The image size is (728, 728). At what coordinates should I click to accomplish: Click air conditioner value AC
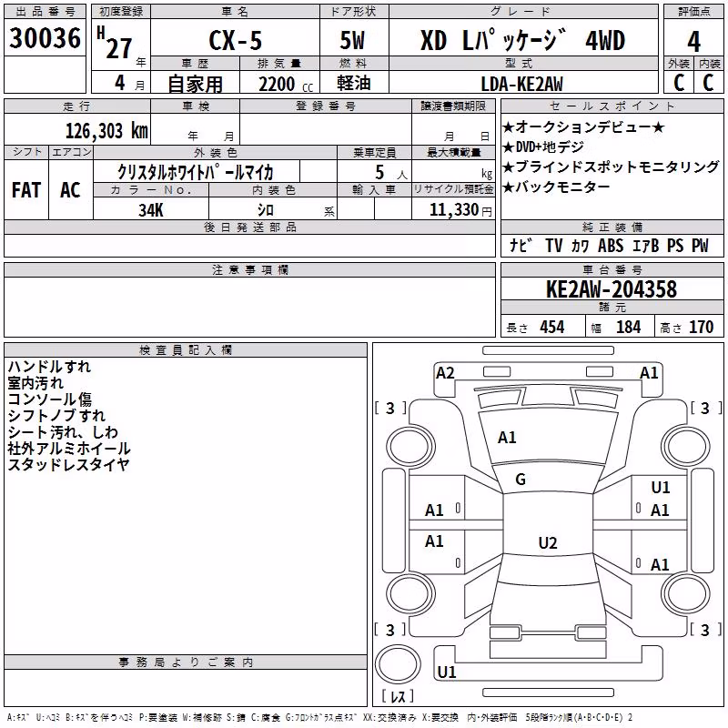point(70,190)
